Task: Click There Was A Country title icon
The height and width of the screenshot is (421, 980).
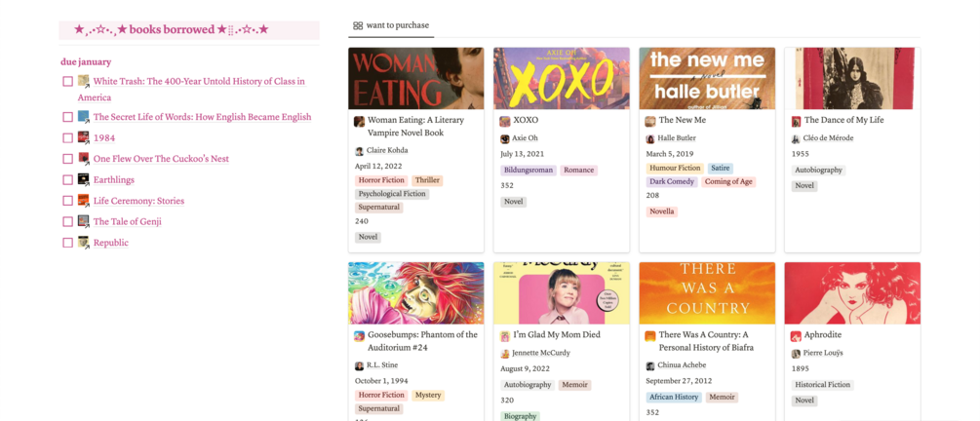Action: click(650, 336)
